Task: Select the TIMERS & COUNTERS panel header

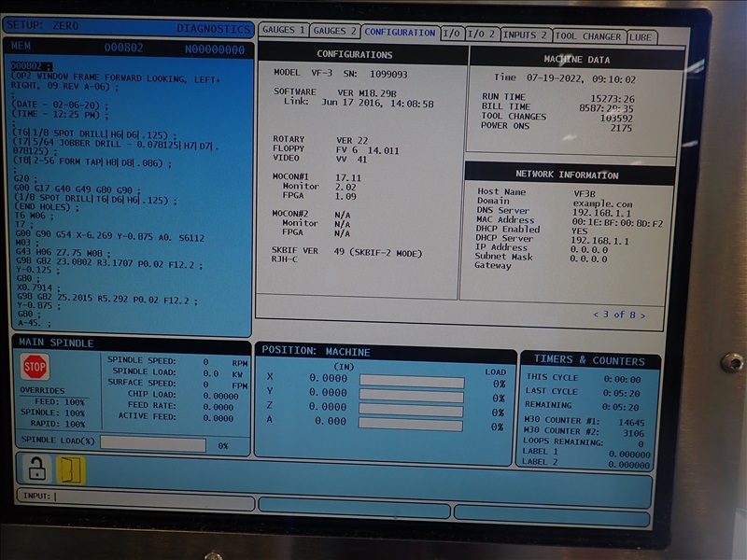Action: click(589, 360)
